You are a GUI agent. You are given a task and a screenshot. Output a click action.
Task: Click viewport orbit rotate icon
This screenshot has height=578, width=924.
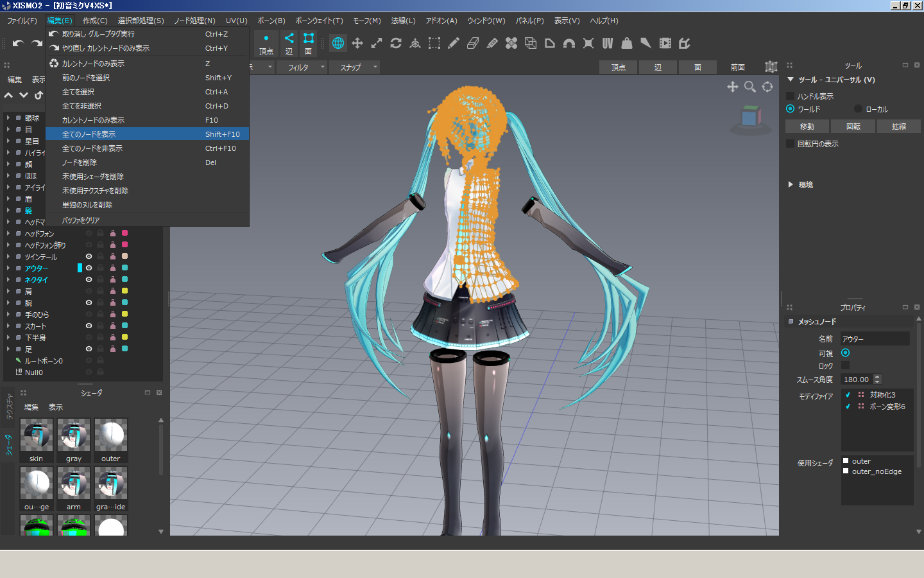pyautogui.click(x=767, y=87)
